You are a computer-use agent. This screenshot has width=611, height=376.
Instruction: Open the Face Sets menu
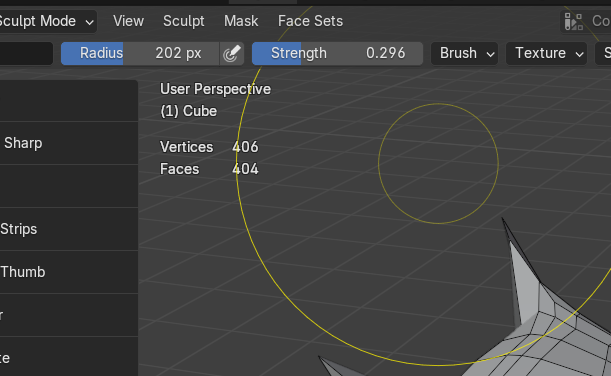[310, 21]
